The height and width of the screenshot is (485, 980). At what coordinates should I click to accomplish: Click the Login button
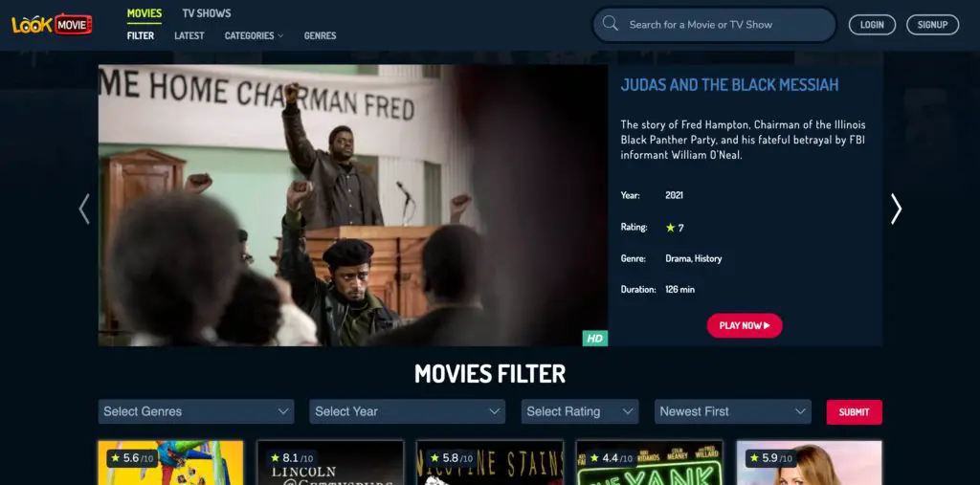(x=872, y=24)
